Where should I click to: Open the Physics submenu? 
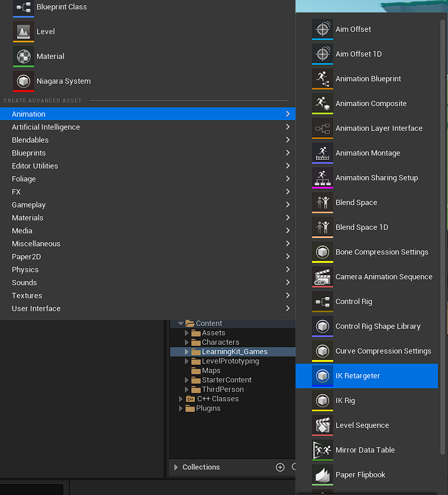(148, 269)
